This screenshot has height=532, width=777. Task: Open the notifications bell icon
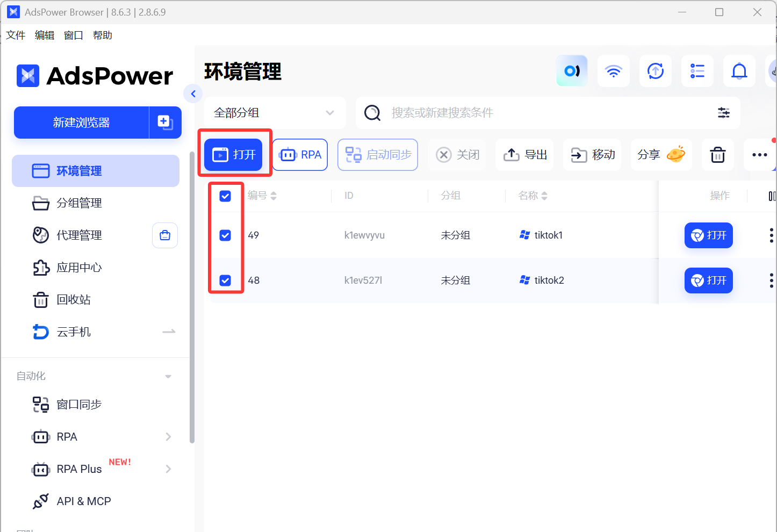coord(739,71)
